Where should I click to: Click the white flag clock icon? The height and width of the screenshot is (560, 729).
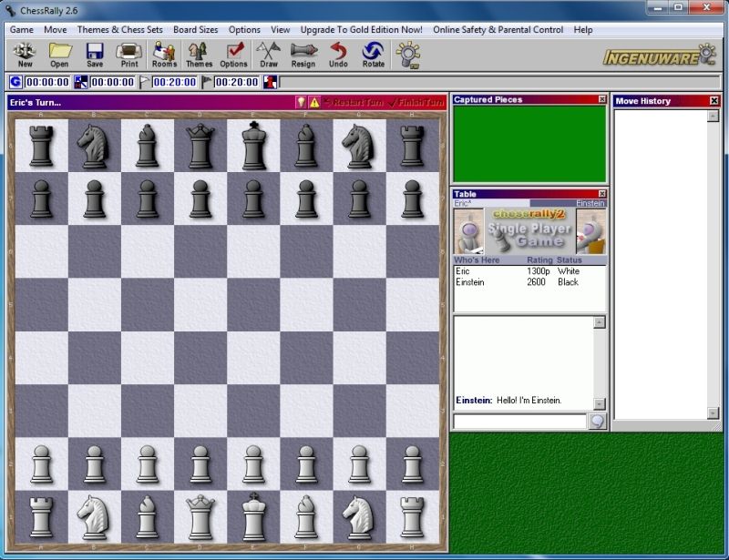click(144, 82)
